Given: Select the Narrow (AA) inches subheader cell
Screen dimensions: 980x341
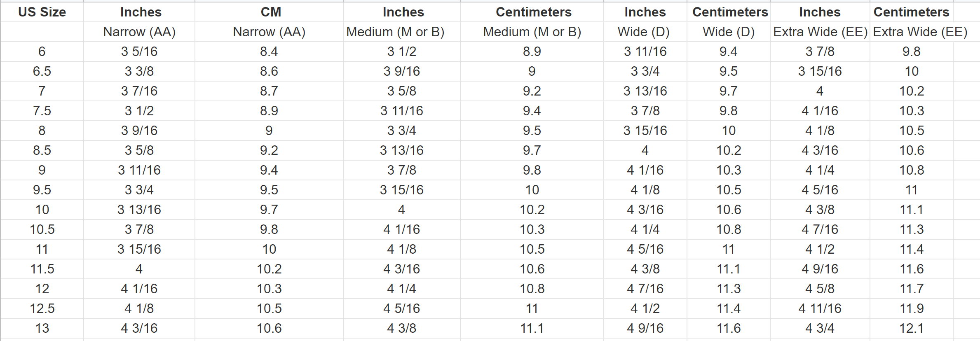Looking at the screenshot, I should [x=139, y=32].
